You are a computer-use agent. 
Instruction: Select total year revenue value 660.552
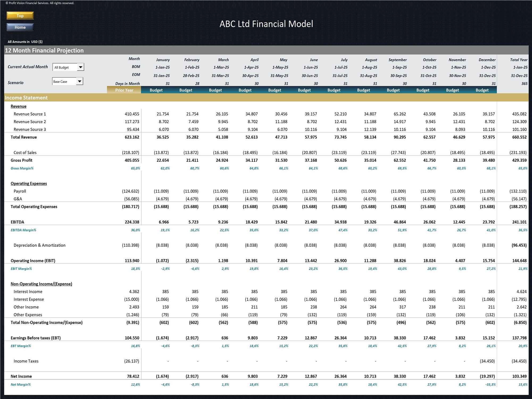(519, 137)
